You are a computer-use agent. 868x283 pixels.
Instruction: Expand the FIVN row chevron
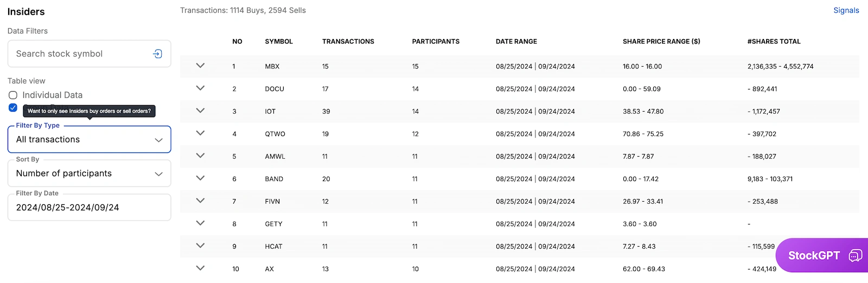click(x=200, y=201)
